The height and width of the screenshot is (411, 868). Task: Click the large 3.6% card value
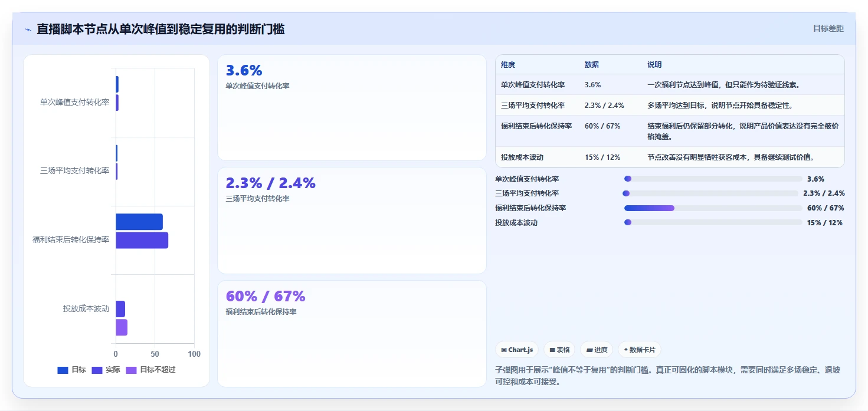click(x=244, y=70)
